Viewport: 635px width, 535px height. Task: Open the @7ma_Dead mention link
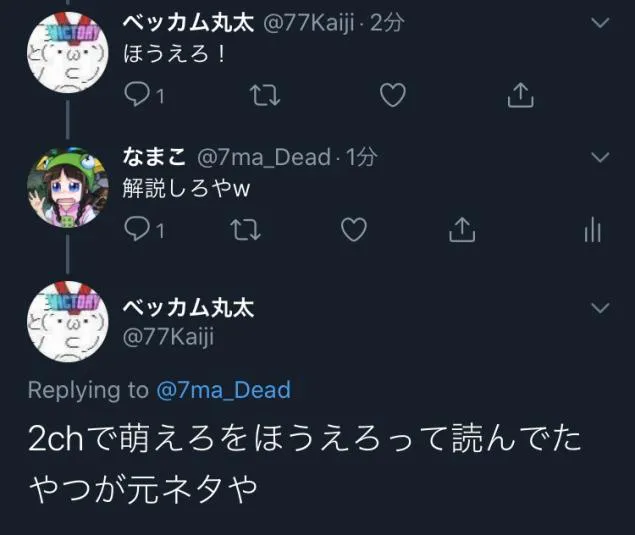(224, 390)
